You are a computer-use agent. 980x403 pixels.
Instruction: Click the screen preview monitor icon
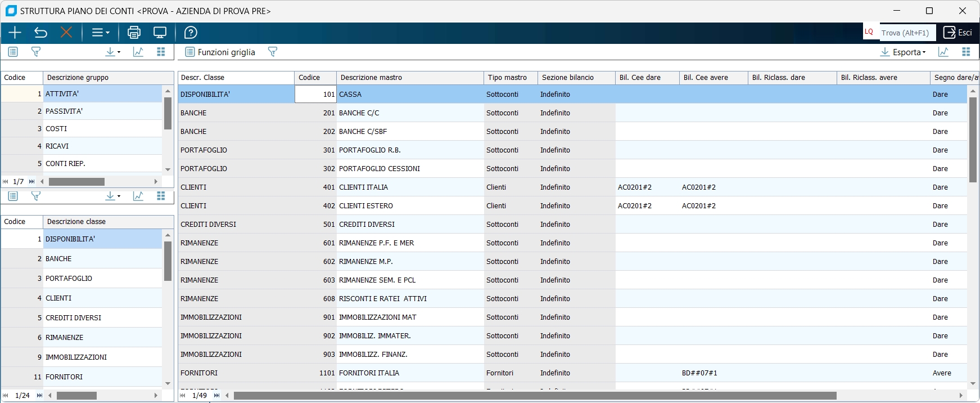pos(160,33)
